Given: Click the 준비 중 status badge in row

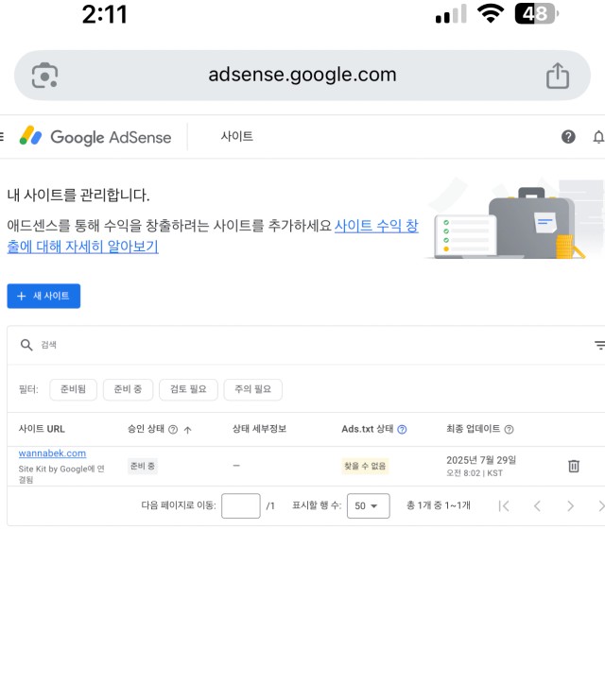Looking at the screenshot, I should [142, 466].
